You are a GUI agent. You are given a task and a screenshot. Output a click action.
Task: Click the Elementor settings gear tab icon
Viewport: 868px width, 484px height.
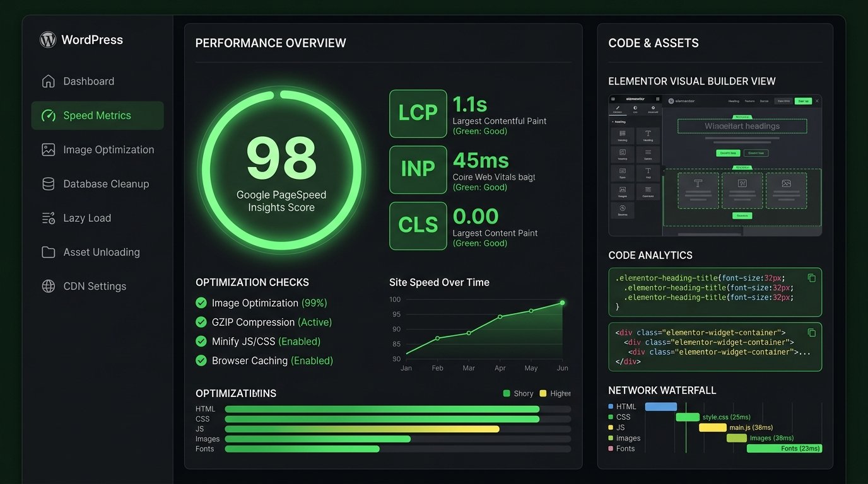[x=653, y=108]
